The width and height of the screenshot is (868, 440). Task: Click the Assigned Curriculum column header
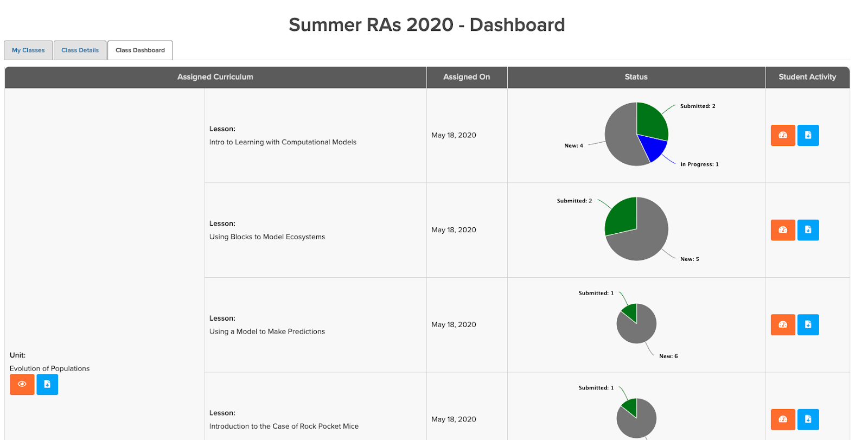coord(215,77)
